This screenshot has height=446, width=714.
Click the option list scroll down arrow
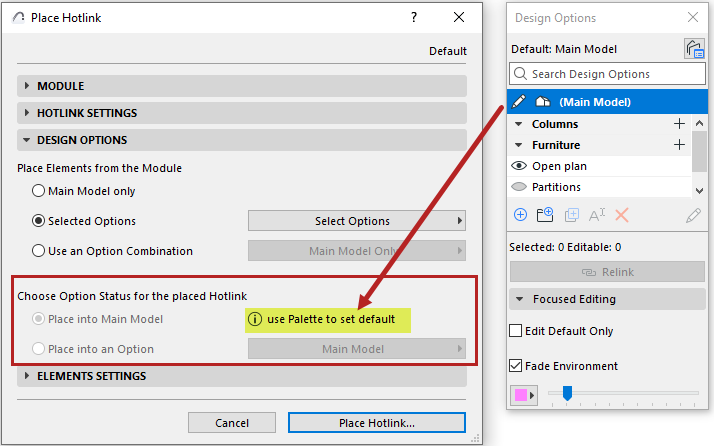pos(699,190)
